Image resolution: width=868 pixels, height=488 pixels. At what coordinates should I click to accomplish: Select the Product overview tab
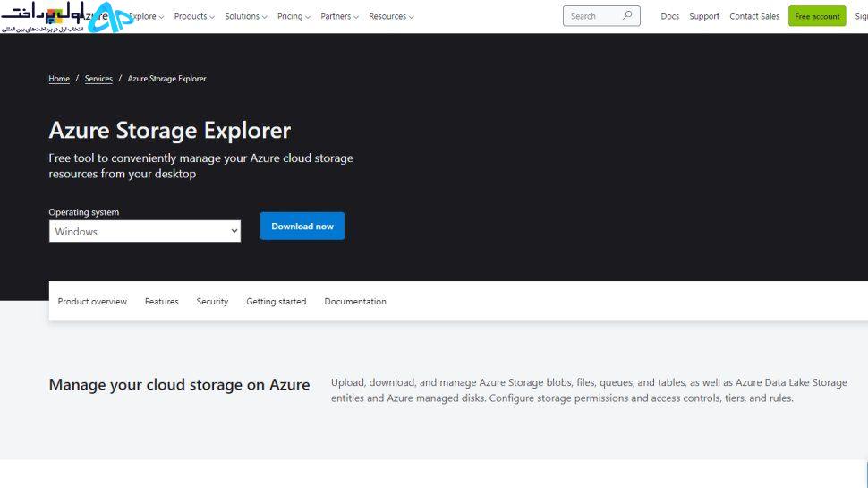click(x=92, y=302)
